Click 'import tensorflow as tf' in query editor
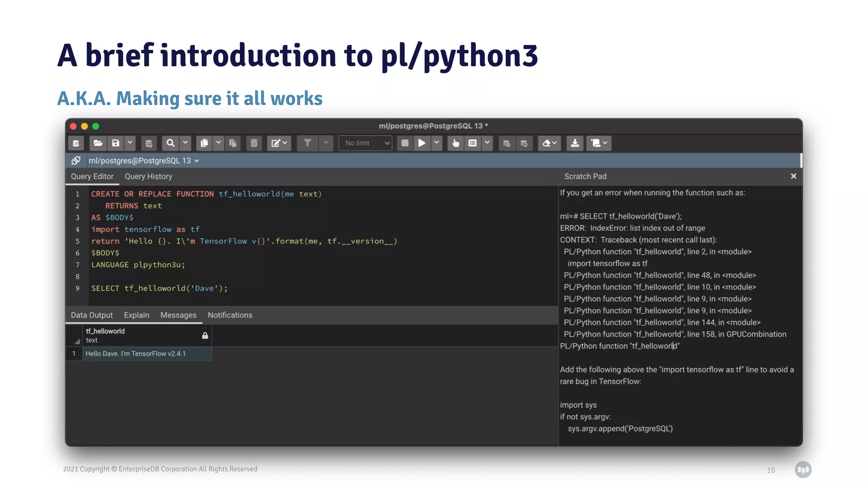Screen dimensions: 868x488 [145, 230]
